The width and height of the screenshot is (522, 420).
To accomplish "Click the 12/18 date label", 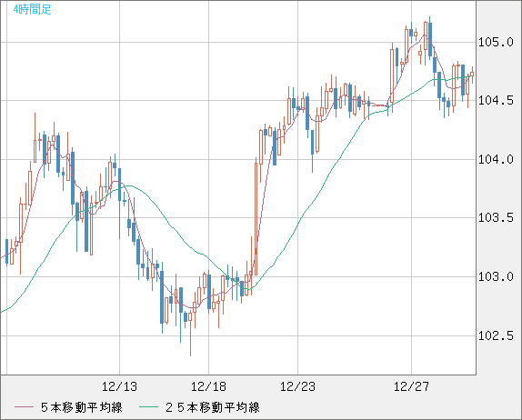I will [x=209, y=386].
